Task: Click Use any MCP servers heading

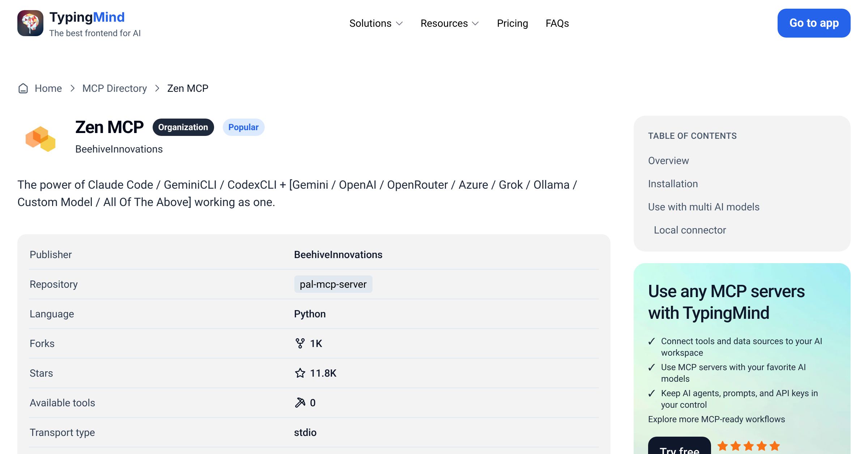Action: pyautogui.click(x=726, y=302)
